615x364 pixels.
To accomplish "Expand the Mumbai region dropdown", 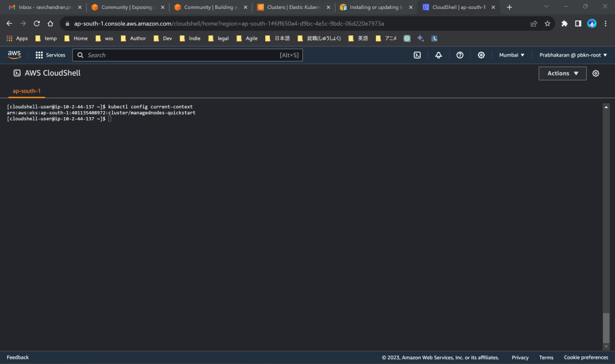I will pyautogui.click(x=512, y=55).
